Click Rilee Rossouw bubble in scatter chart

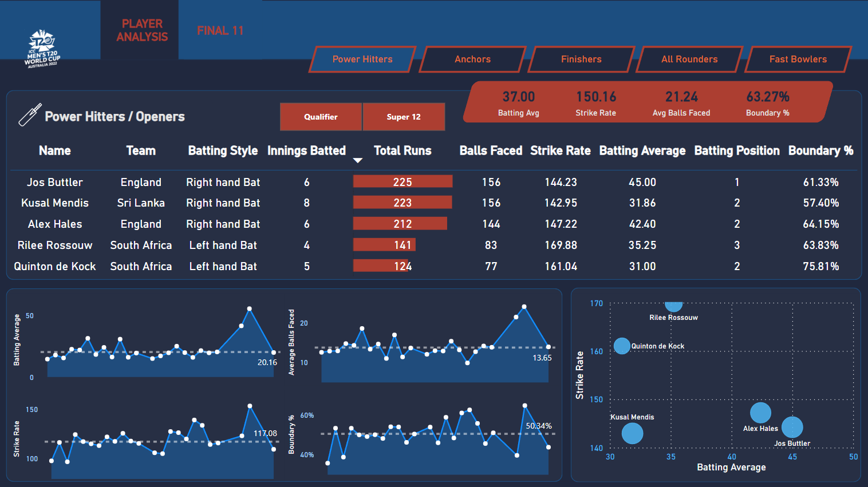[673, 305]
